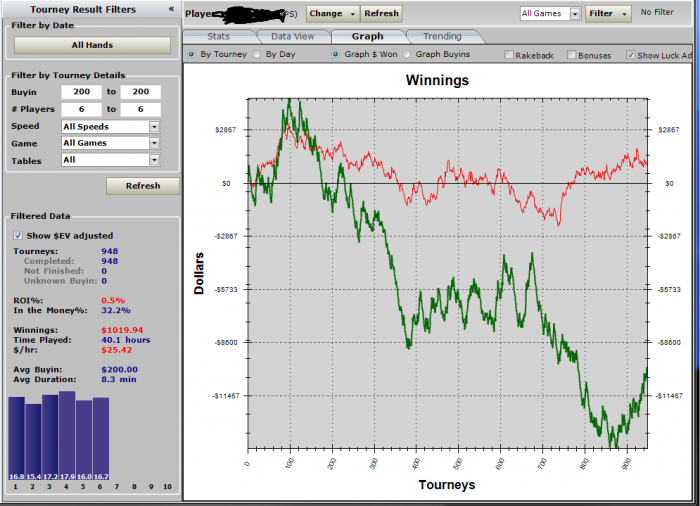
Task: Open the Filter dropdown button
Action: (608, 14)
